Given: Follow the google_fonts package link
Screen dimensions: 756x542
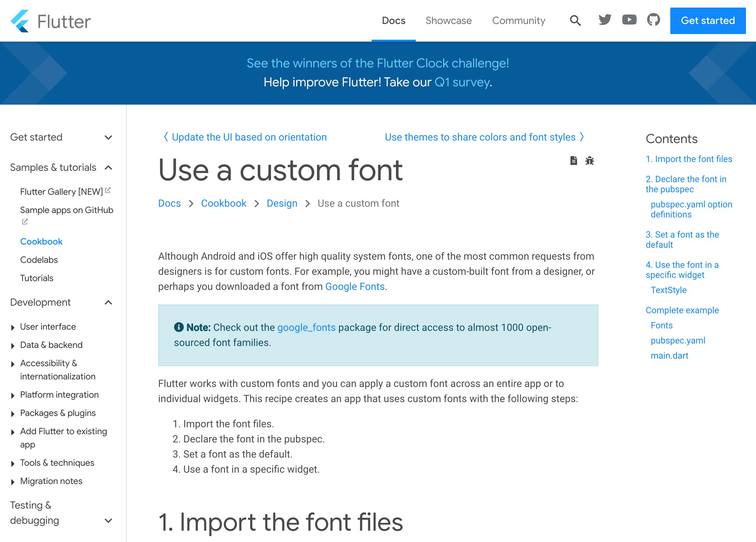Looking at the screenshot, I should (x=306, y=327).
